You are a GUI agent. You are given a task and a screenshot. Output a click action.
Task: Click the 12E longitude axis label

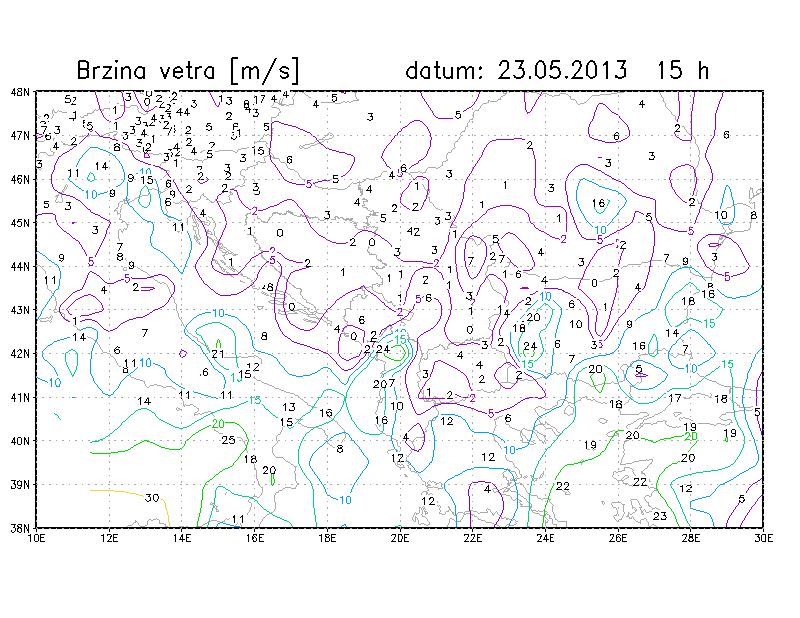click(x=109, y=538)
